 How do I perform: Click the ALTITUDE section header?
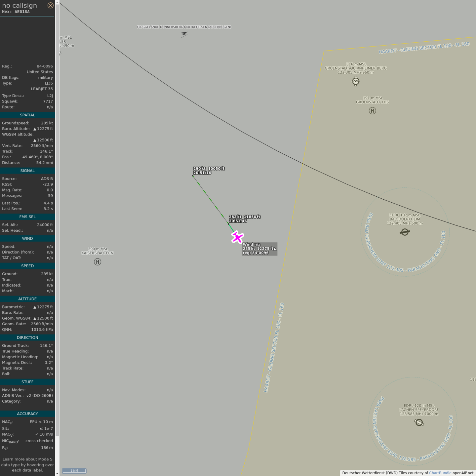pyautogui.click(x=27, y=299)
